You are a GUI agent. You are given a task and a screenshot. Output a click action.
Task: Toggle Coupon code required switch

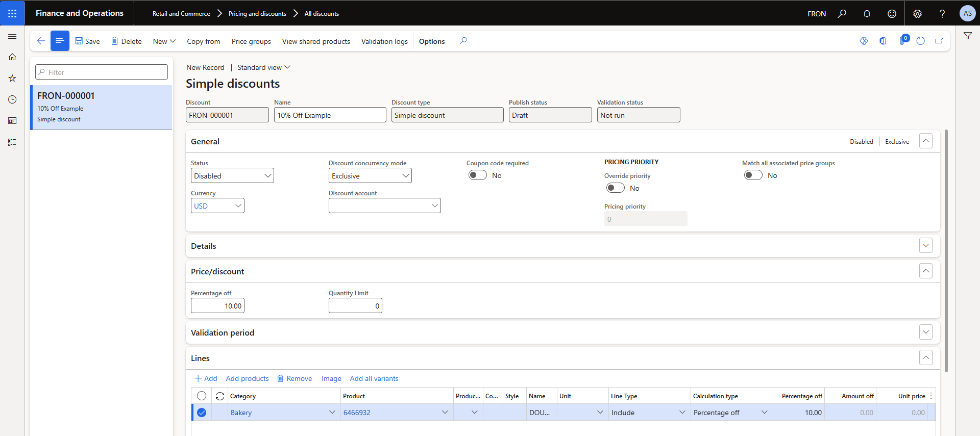pyautogui.click(x=478, y=175)
